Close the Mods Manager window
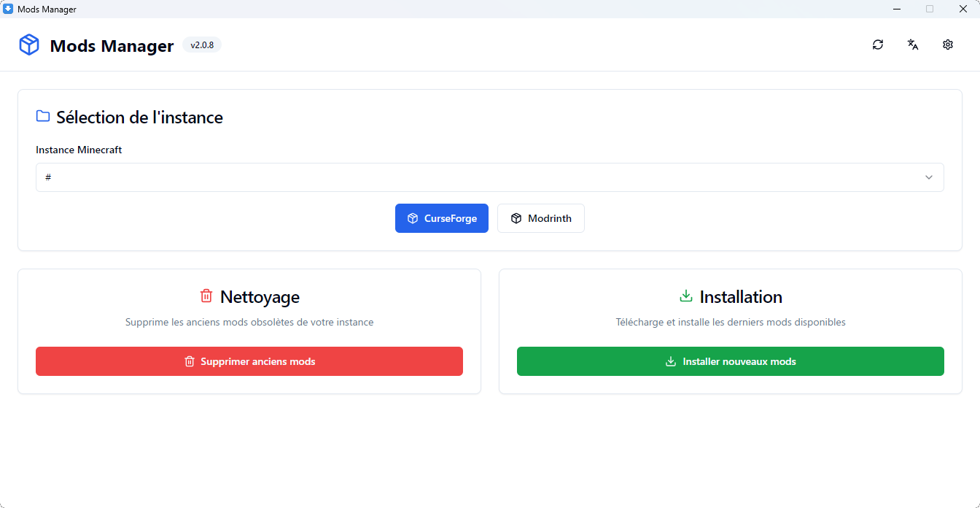Viewport: 980px width, 508px height. (963, 9)
